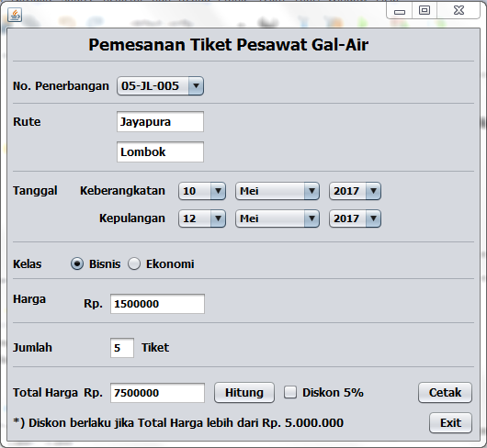Click the 'Tiket' label text
Screen dimensions: 487x448
(x=155, y=348)
